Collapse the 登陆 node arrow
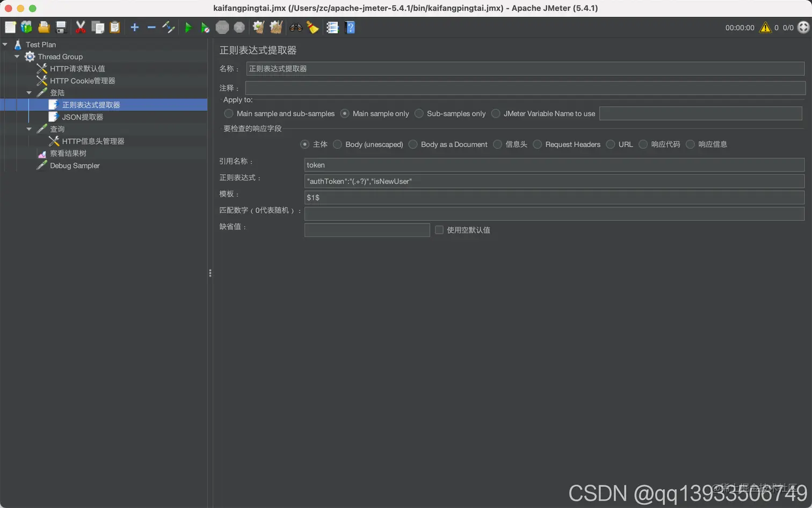The width and height of the screenshot is (812, 508). 29,93
